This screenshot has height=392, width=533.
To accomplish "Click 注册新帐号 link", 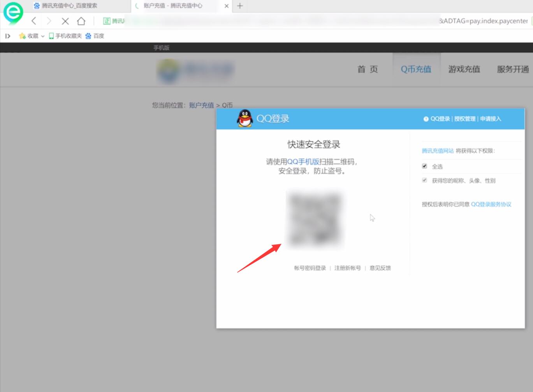I will click(x=348, y=268).
